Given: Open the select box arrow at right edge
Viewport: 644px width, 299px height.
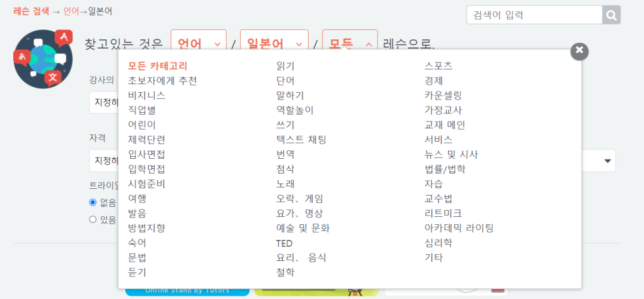Looking at the screenshot, I should pyautogui.click(x=607, y=161).
